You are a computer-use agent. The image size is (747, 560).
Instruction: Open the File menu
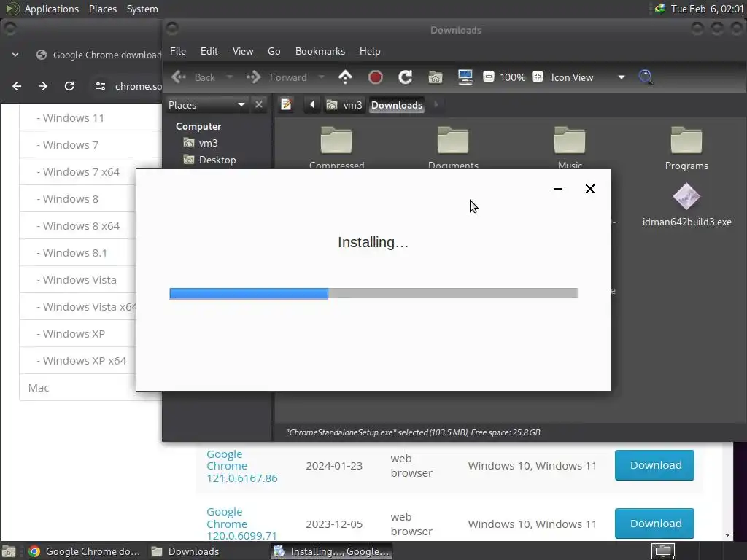[178, 51]
